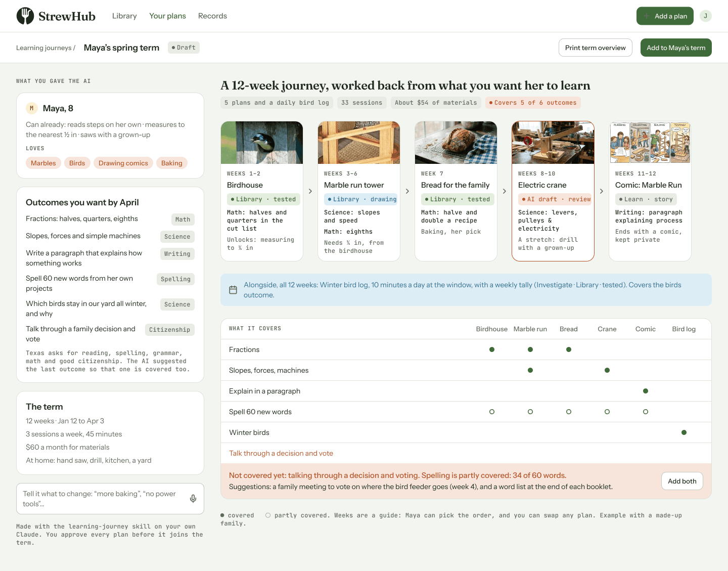Toggle the Spell 60 words circle under Crane
728x571 pixels.
(607, 412)
